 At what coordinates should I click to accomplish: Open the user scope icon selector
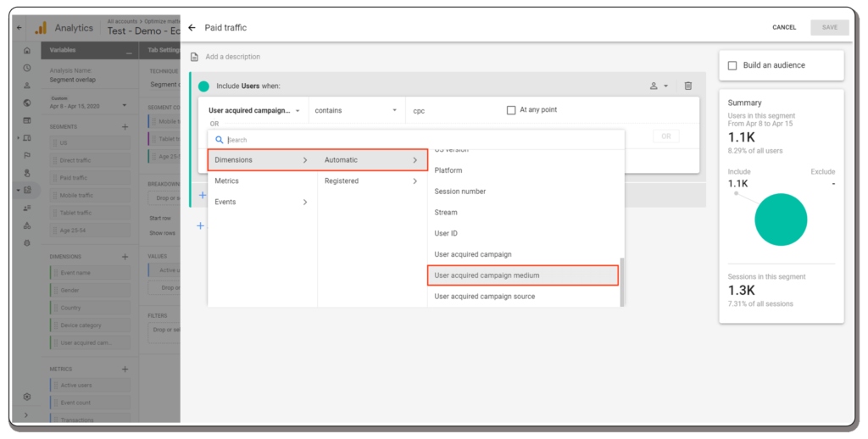(654, 86)
